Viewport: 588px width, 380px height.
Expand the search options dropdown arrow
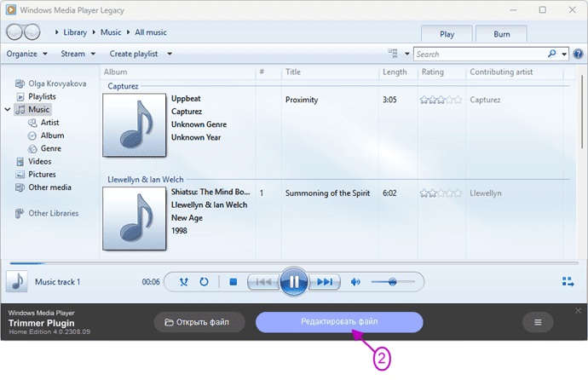[x=564, y=54]
